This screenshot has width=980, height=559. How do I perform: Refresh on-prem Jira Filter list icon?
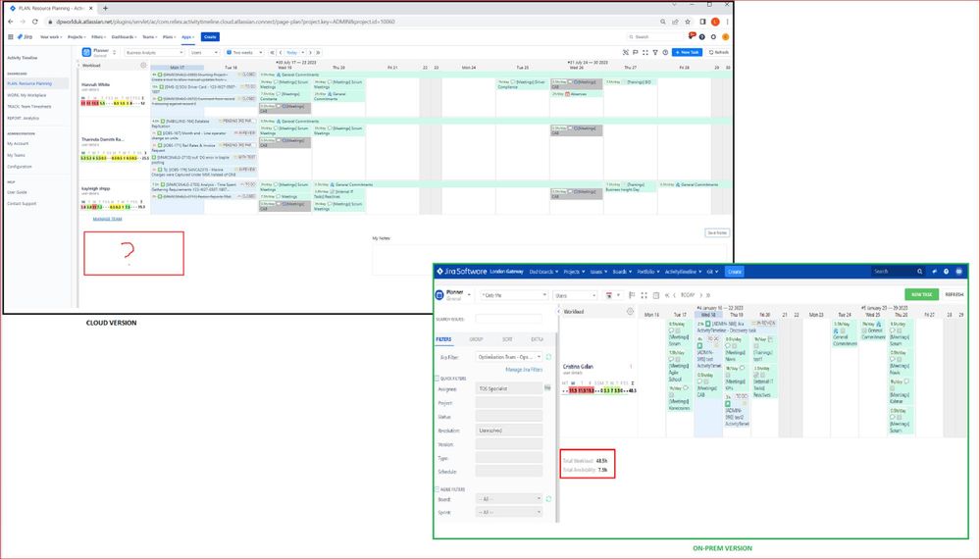point(548,357)
